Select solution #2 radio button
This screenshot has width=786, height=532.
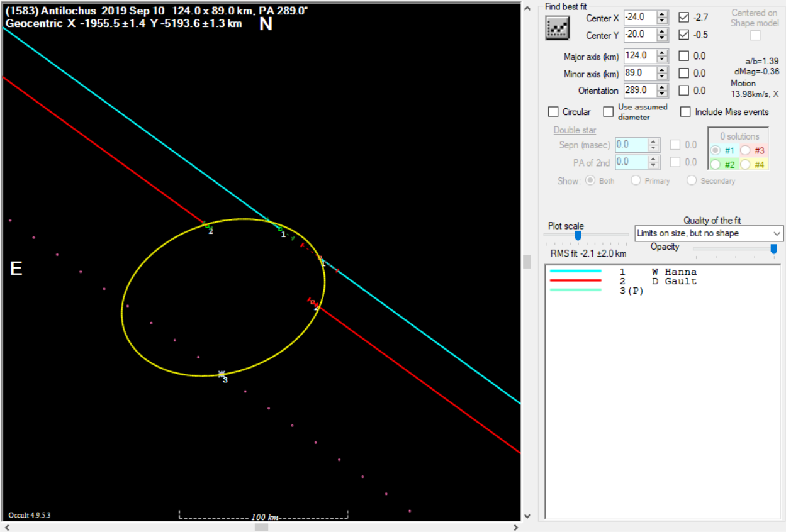pyautogui.click(x=716, y=164)
